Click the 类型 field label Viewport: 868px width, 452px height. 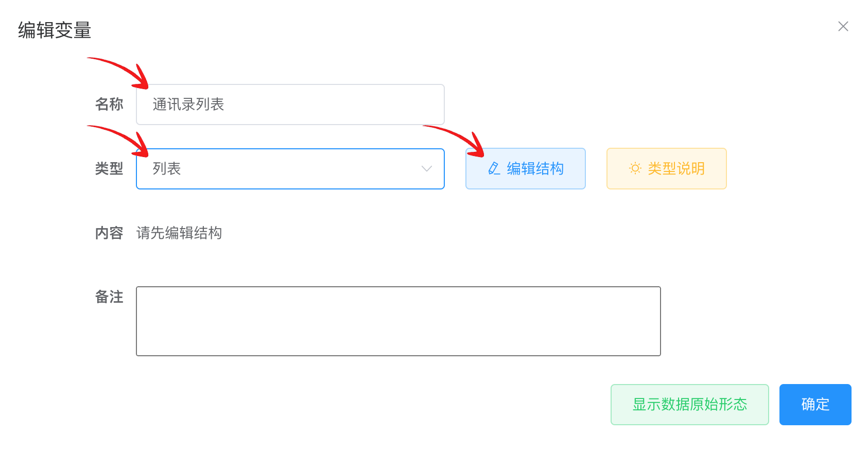pos(109,169)
